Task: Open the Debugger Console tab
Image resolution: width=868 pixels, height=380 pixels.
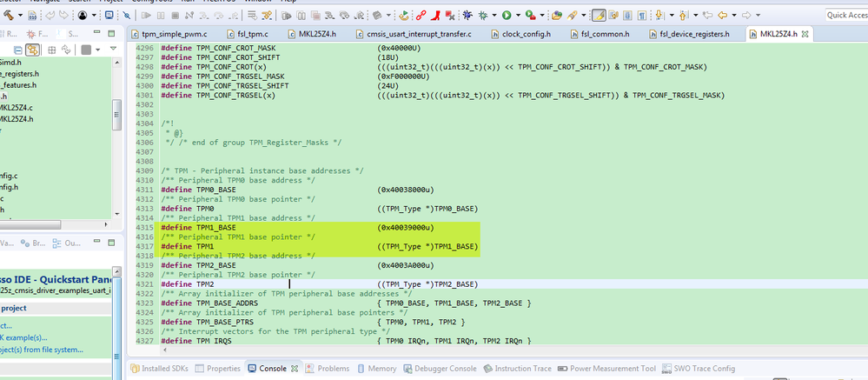Action: click(440, 369)
